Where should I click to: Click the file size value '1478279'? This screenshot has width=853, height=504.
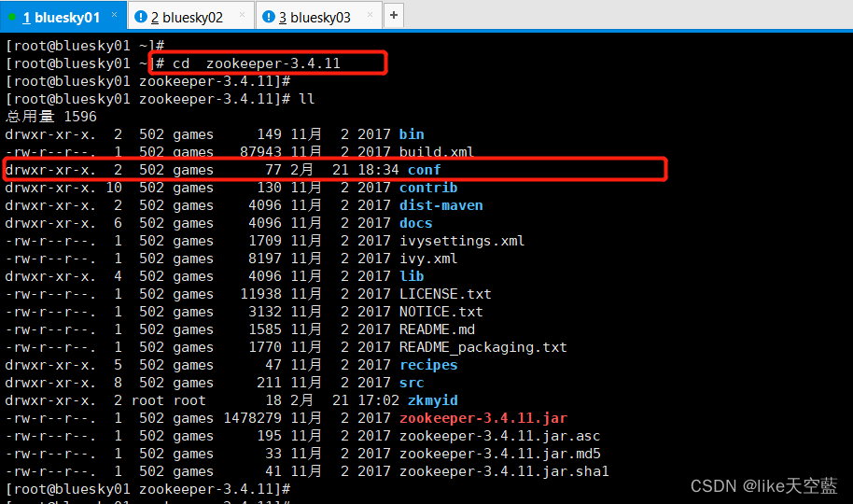[252, 418]
